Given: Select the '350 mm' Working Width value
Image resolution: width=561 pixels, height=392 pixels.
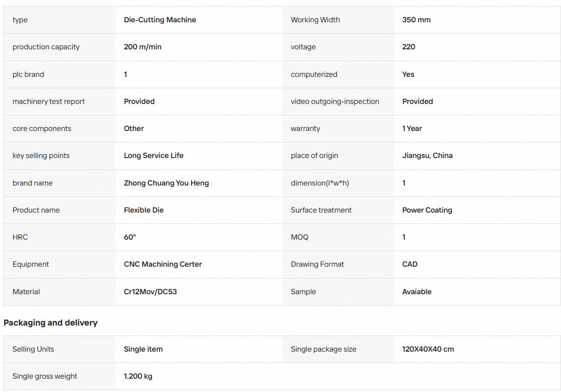Looking at the screenshot, I should 416,20.
